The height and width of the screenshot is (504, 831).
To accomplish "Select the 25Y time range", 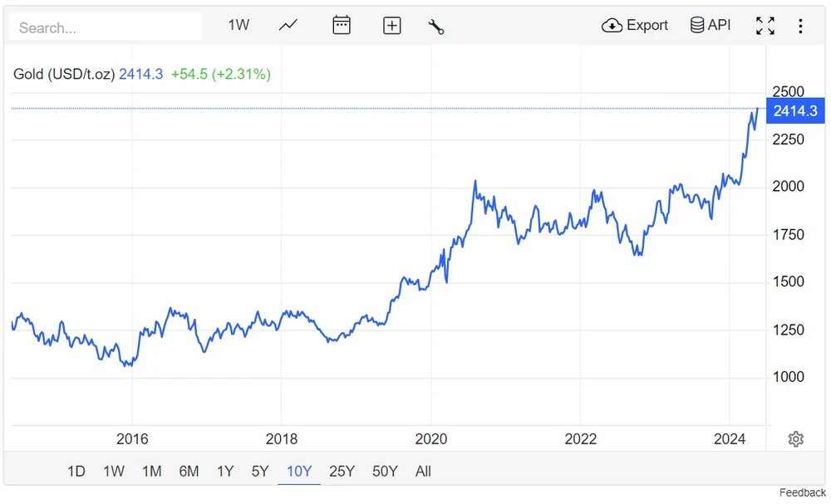I will point(342,471).
